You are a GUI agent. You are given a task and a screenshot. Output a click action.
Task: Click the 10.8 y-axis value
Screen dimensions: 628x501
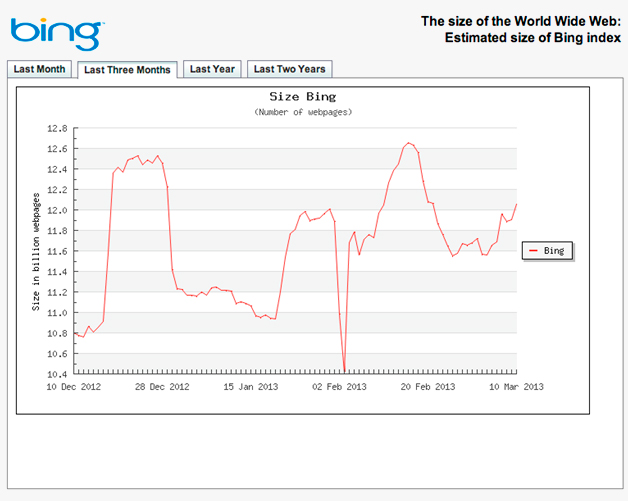[x=57, y=334]
